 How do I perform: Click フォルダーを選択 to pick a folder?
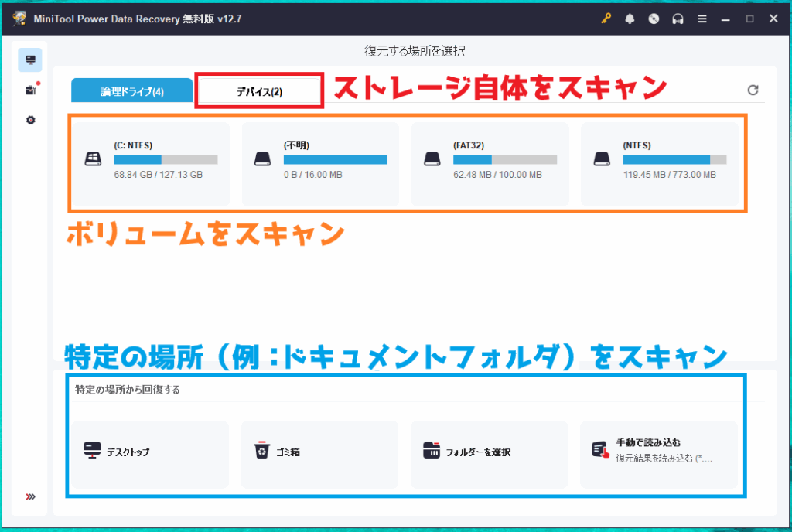tap(489, 453)
